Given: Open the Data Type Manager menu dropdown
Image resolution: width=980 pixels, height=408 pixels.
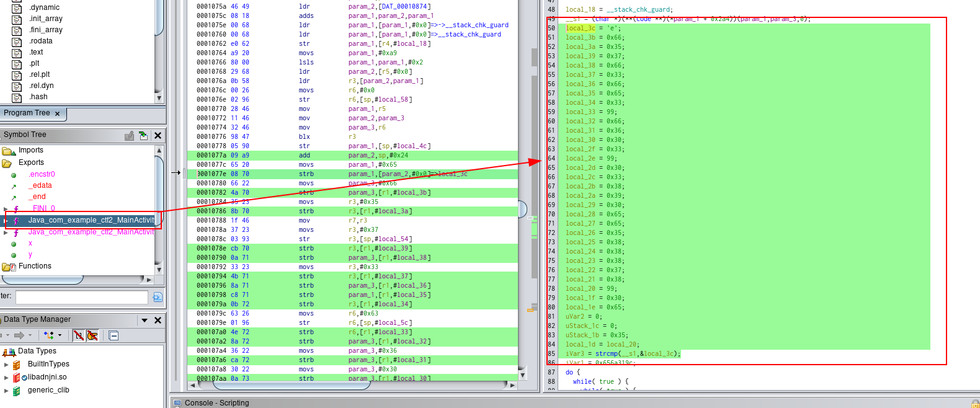Looking at the screenshot, I should pyautogui.click(x=145, y=321).
